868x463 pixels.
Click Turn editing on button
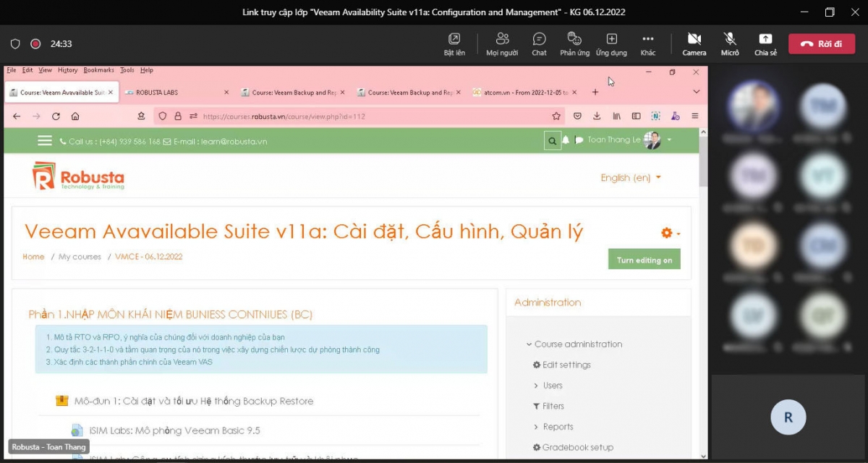tap(644, 260)
